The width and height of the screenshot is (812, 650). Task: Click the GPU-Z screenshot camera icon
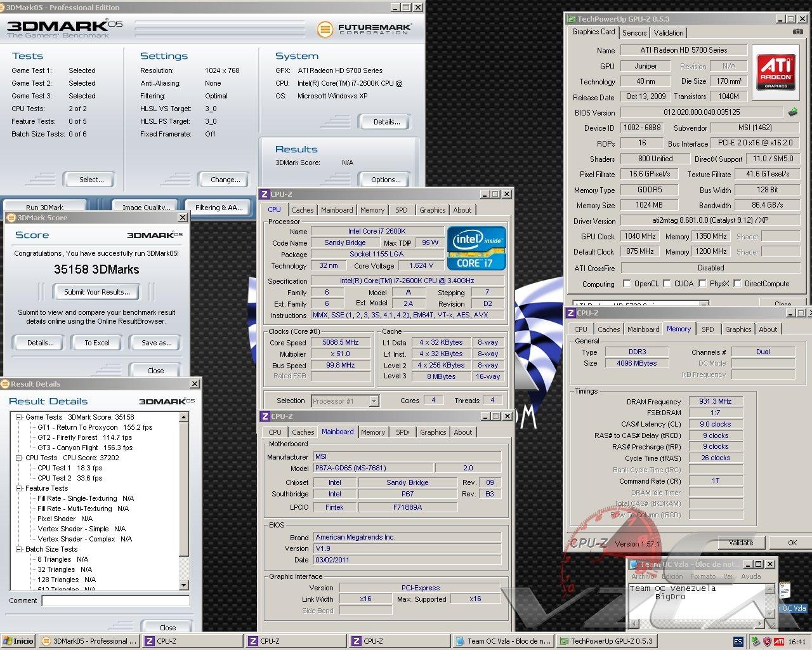(x=797, y=32)
